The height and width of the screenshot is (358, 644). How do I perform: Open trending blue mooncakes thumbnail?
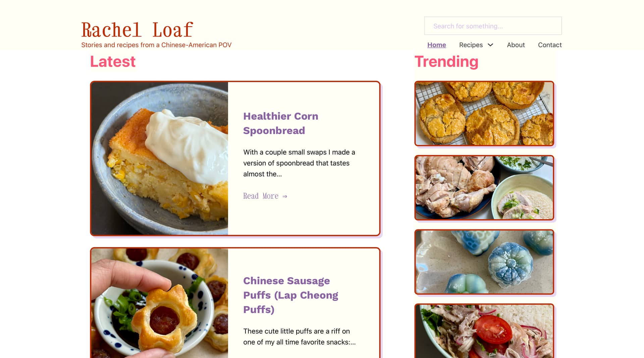click(x=484, y=262)
